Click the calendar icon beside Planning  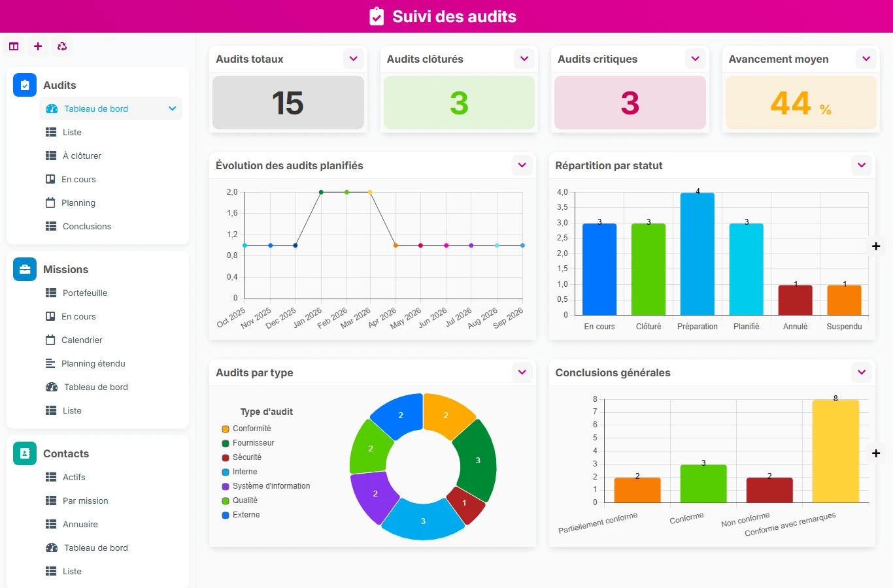point(50,203)
